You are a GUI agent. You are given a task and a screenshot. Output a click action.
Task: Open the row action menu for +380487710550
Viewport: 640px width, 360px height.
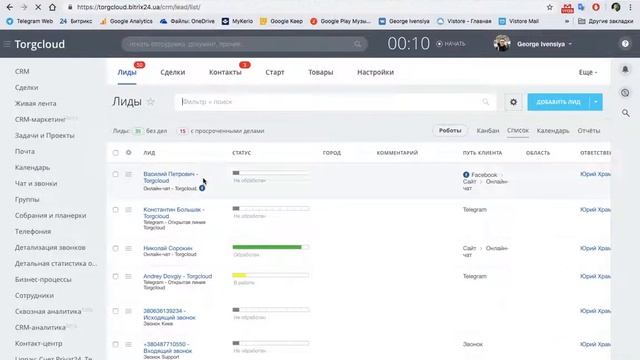click(x=129, y=344)
